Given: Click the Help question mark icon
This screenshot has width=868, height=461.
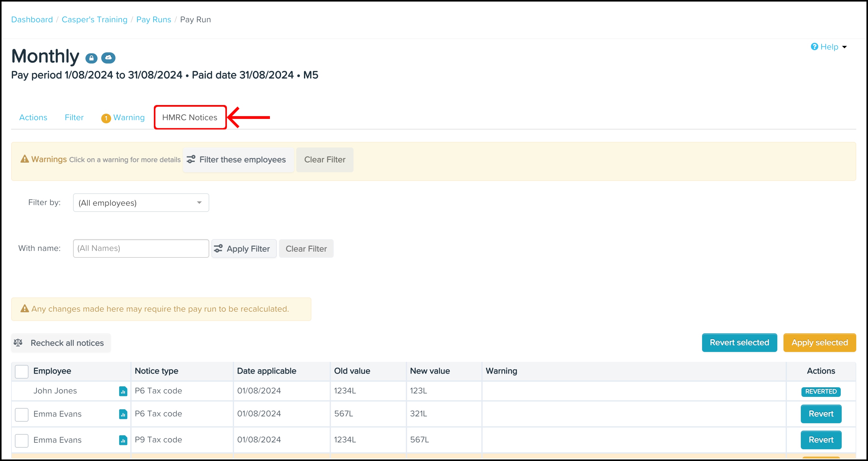Looking at the screenshot, I should [814, 46].
